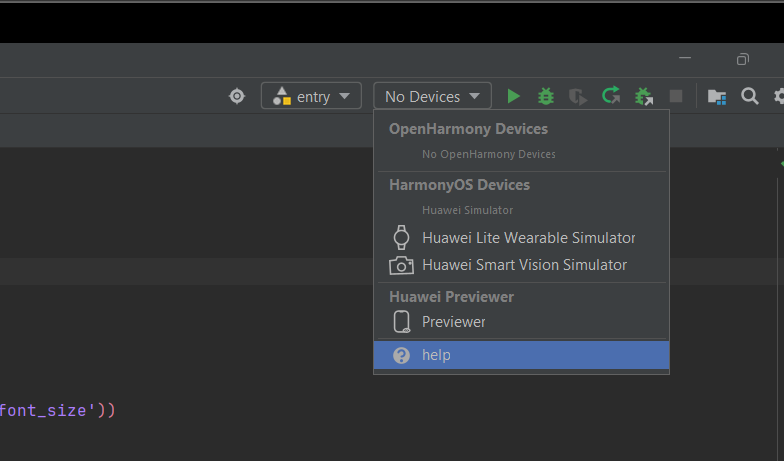
Task: Click the 'HarmonyOS Devices' header
Action: click(x=460, y=185)
